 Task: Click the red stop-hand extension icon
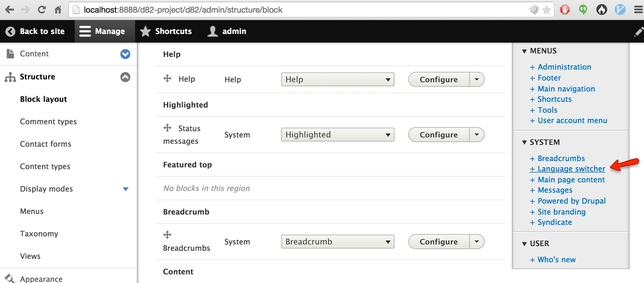coord(565,10)
